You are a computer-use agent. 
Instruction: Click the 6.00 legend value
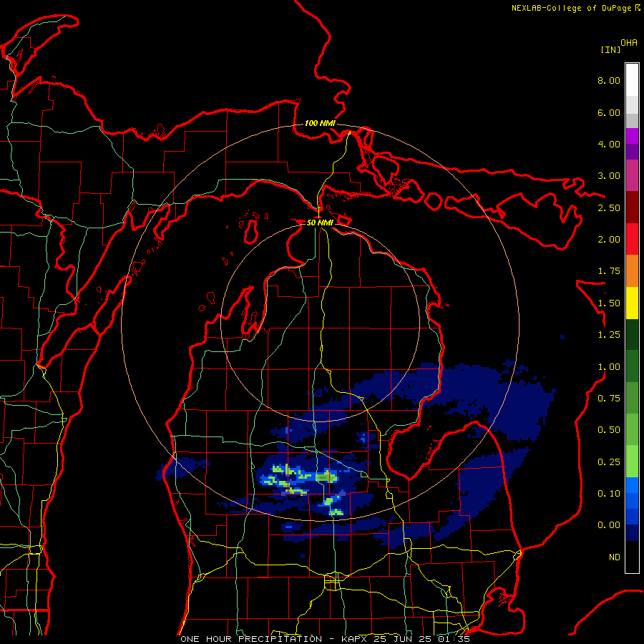(x=609, y=112)
